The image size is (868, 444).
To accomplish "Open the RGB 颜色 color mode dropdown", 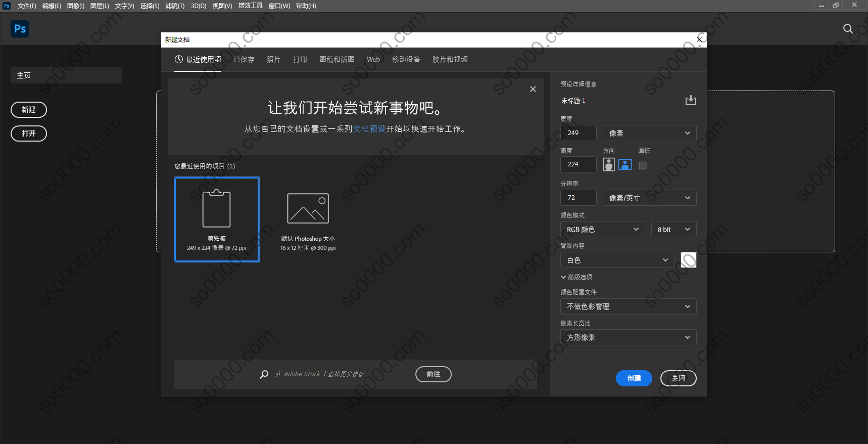I will click(603, 229).
